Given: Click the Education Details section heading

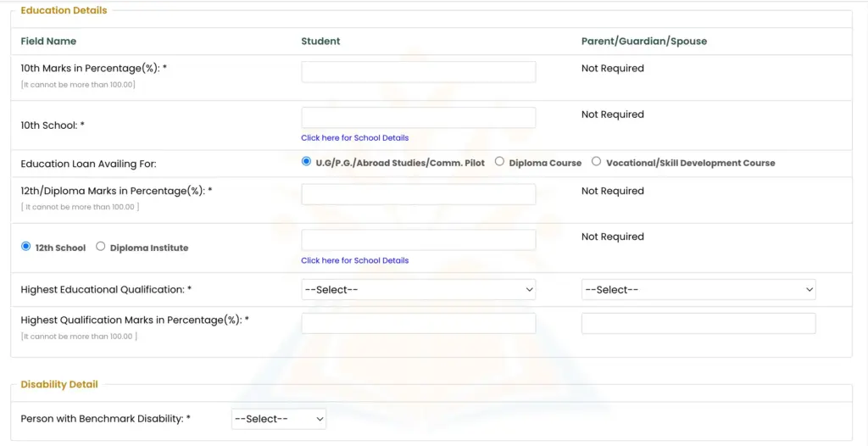Looking at the screenshot, I should pos(64,10).
